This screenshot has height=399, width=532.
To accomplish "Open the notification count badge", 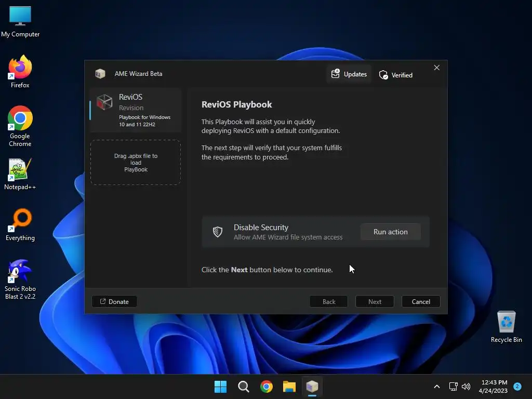I will point(517,387).
